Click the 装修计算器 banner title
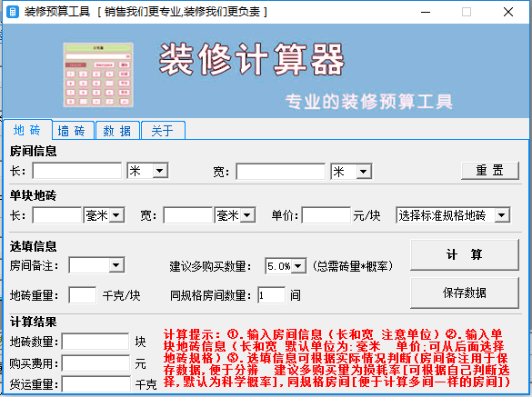 tap(252, 59)
